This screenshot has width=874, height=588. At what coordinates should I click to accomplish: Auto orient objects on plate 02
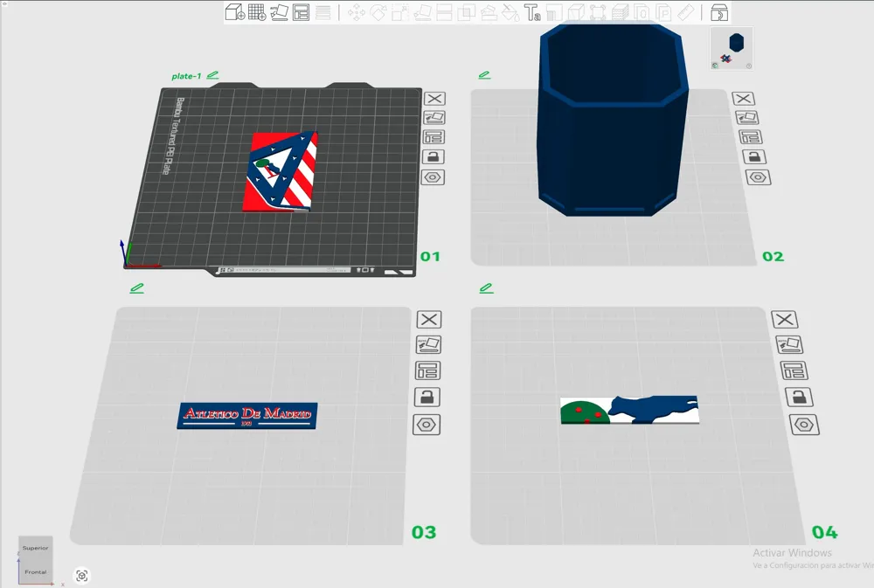(x=746, y=118)
